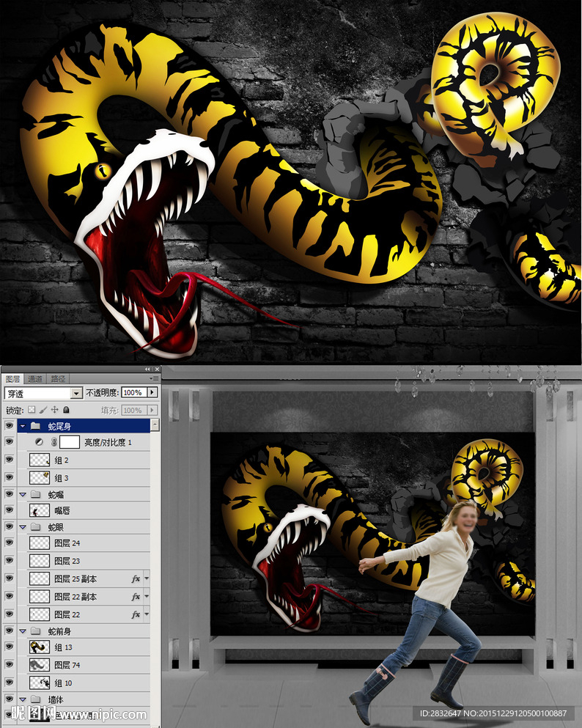Hide the 组 2 layer
This screenshot has height=728, width=582.
(9, 460)
